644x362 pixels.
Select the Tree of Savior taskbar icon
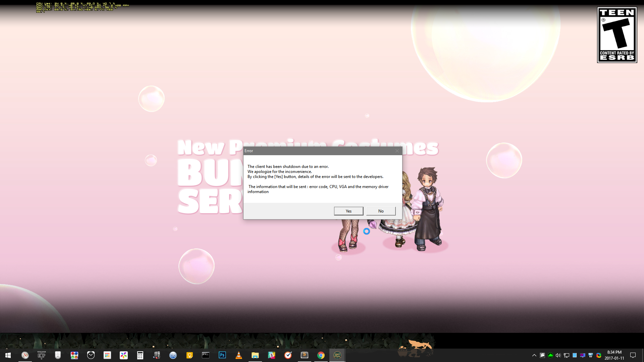tap(337, 355)
